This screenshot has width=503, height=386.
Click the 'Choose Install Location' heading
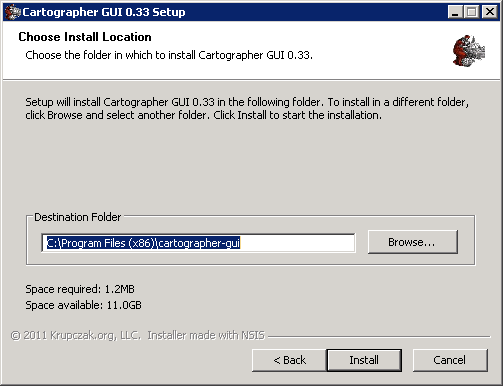85,37
